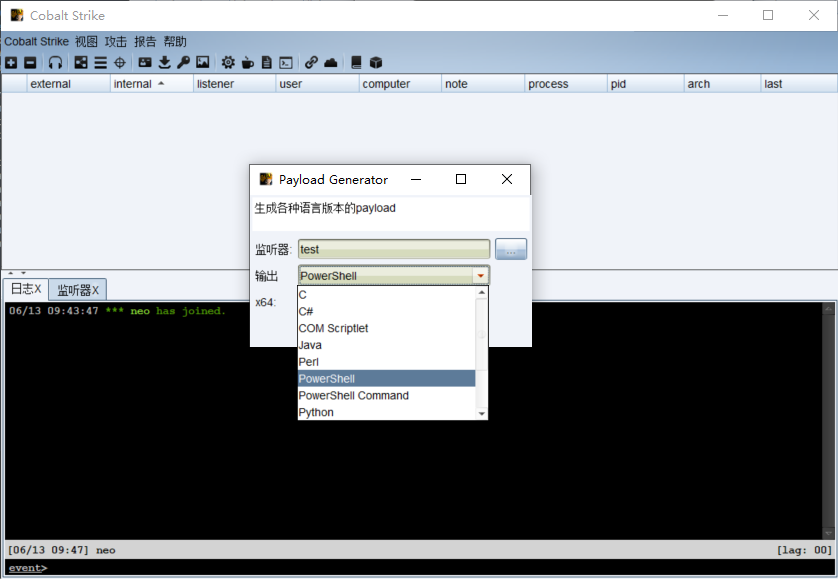This screenshot has width=838, height=579.
Task: Open the Cobalt Strike menu
Action: [36, 41]
